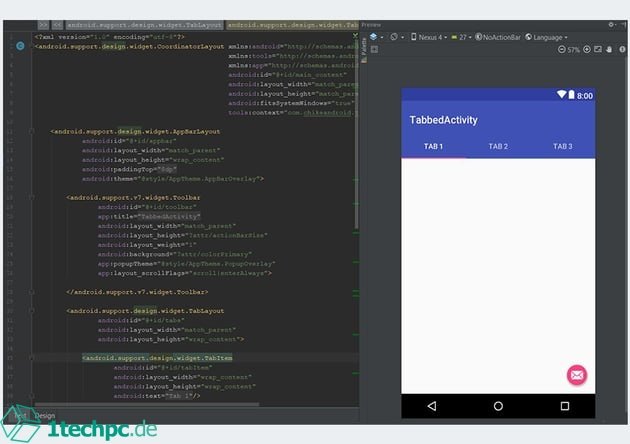This screenshot has width=630, height=444.
Task: Select TAB 3 in the phone preview
Action: pos(562,146)
